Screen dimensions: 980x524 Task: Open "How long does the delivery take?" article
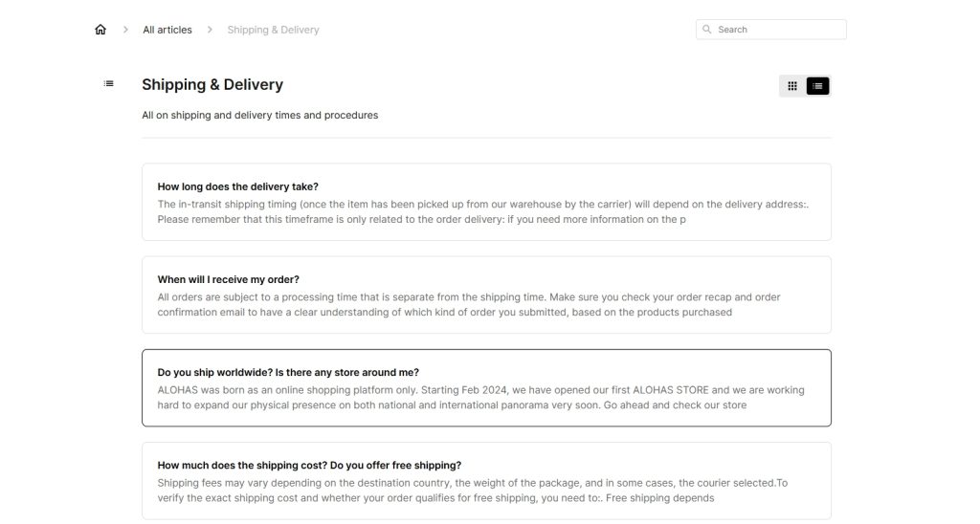point(238,186)
